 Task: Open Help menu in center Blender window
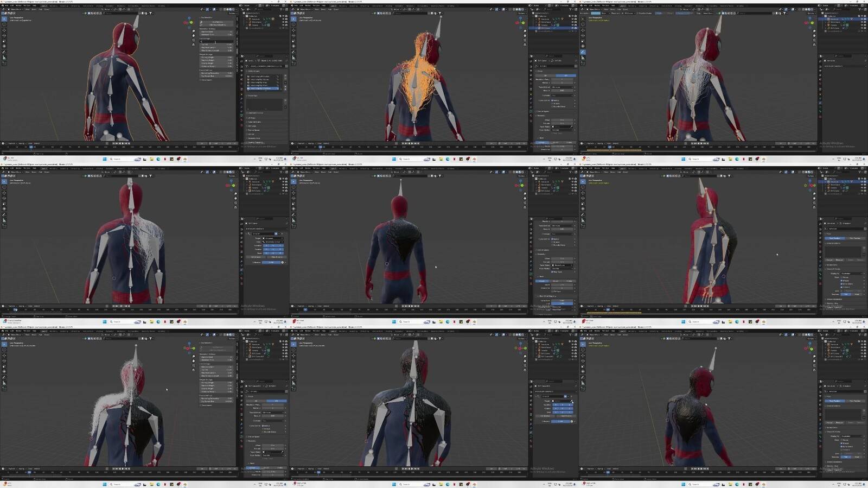[x=324, y=168]
